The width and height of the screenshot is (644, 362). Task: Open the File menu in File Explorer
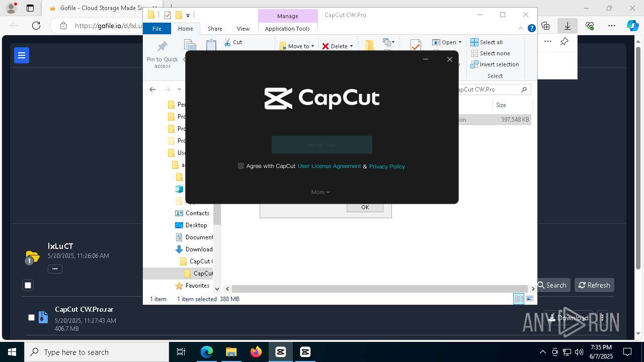pos(157,29)
